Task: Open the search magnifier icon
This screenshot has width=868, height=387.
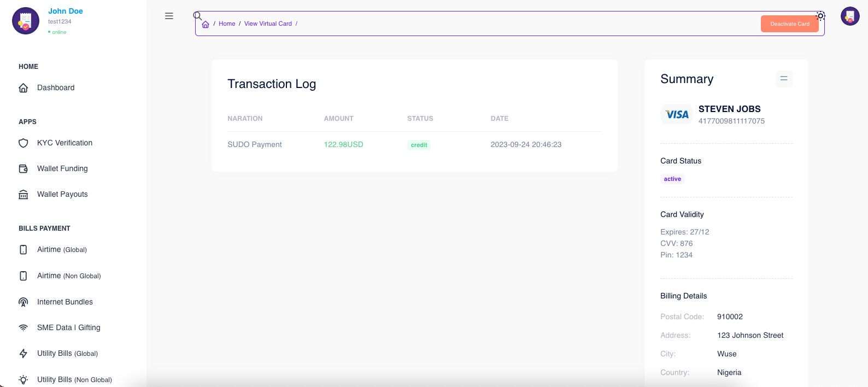Action: [198, 16]
